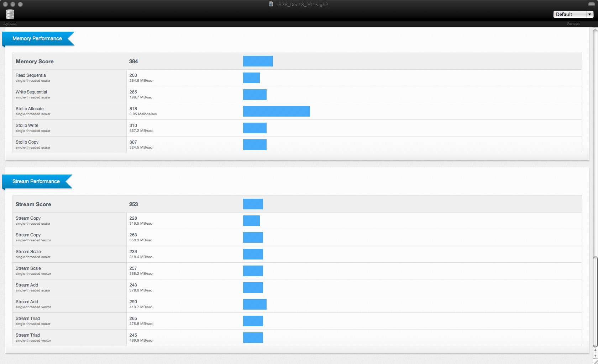Click the Stream Scale scalar value 239

133,252
